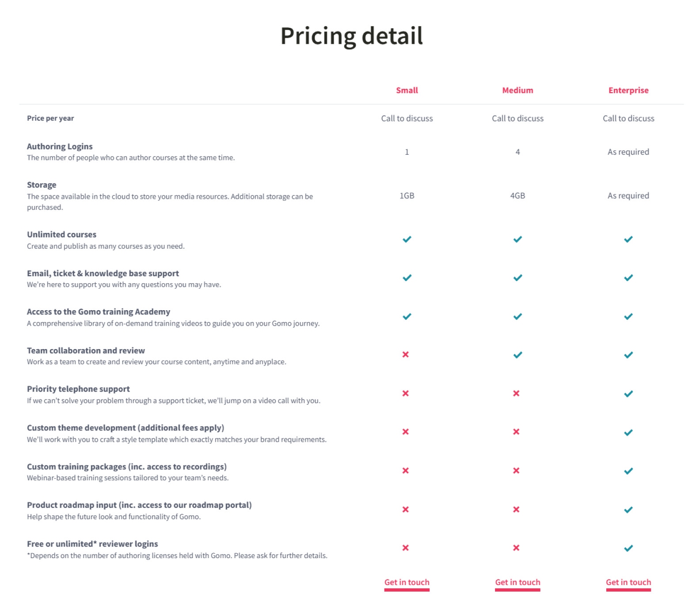
Task: Click the Storage row label
Action: tap(41, 185)
